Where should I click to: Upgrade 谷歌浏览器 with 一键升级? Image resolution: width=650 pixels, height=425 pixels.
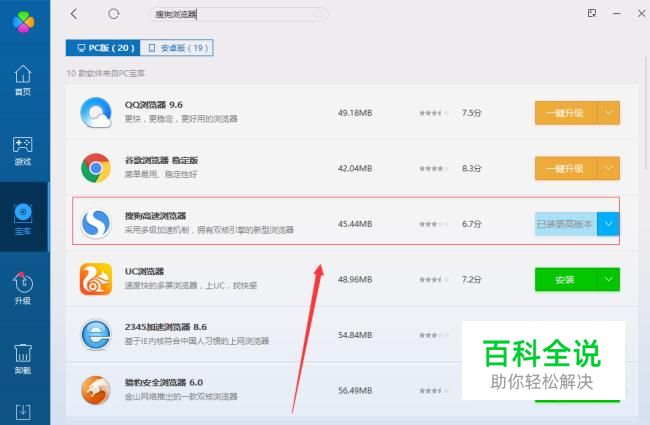(x=566, y=168)
